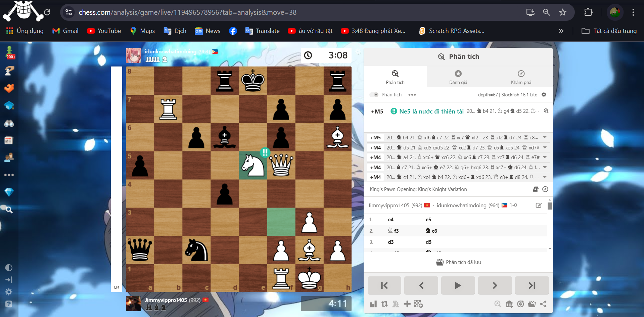Share the analysis with the share icon
The height and width of the screenshot is (317, 644).
click(x=543, y=304)
